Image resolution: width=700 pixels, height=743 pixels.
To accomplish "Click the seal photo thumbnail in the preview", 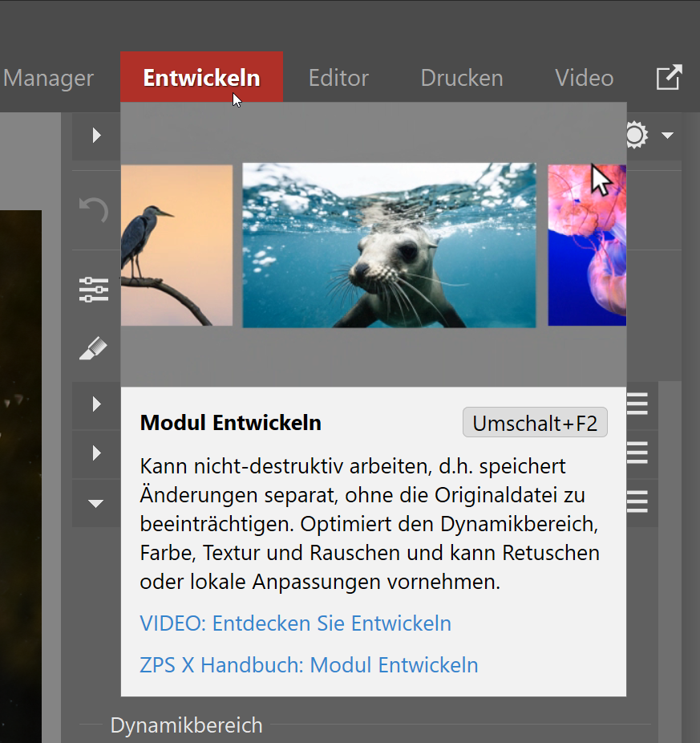I will click(x=389, y=245).
